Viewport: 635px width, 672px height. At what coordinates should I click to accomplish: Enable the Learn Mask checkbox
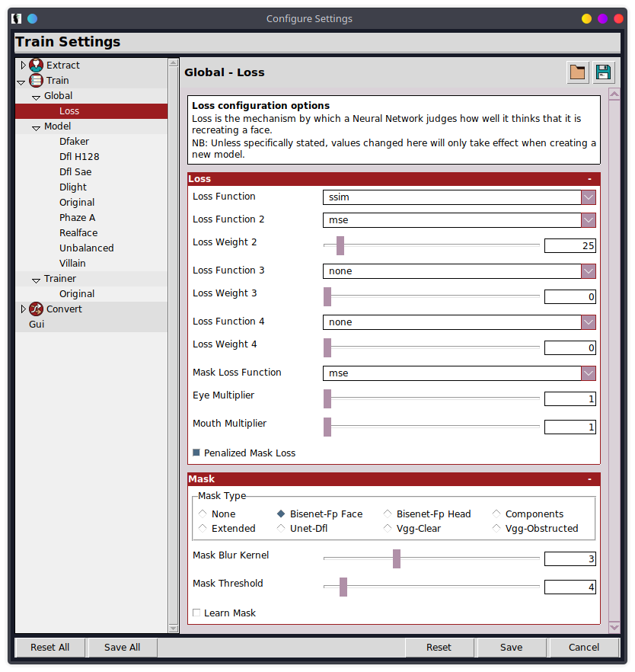pyautogui.click(x=196, y=613)
